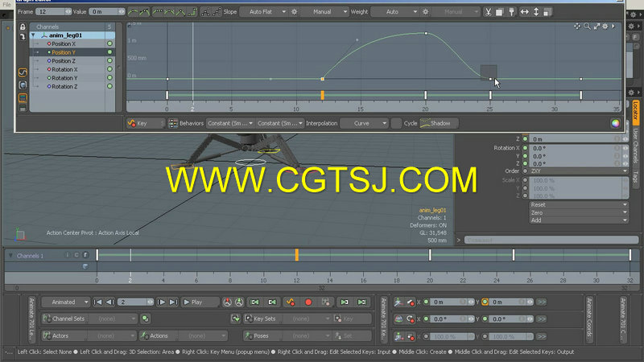Click the Value input field
The width and height of the screenshot is (644, 362).
107,12
